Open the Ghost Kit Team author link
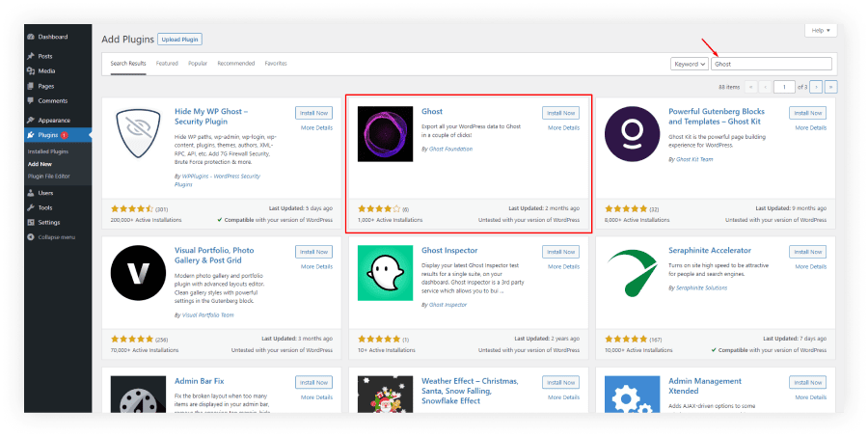868x437 pixels. click(694, 159)
